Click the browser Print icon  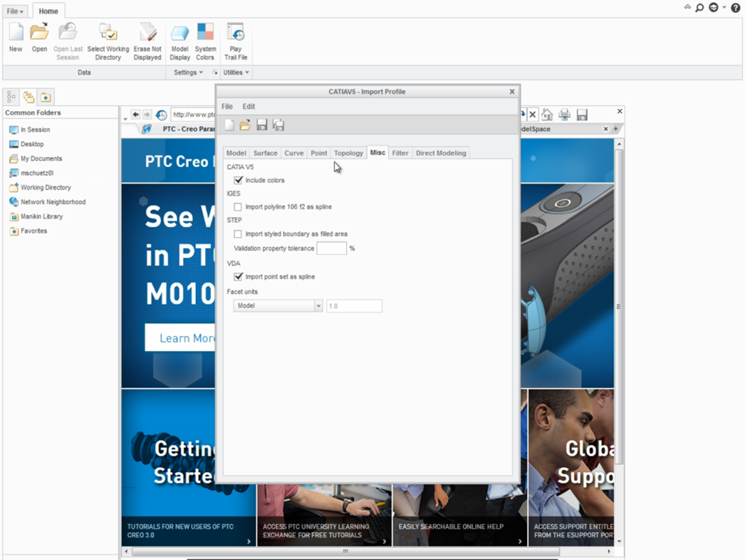[x=565, y=114]
